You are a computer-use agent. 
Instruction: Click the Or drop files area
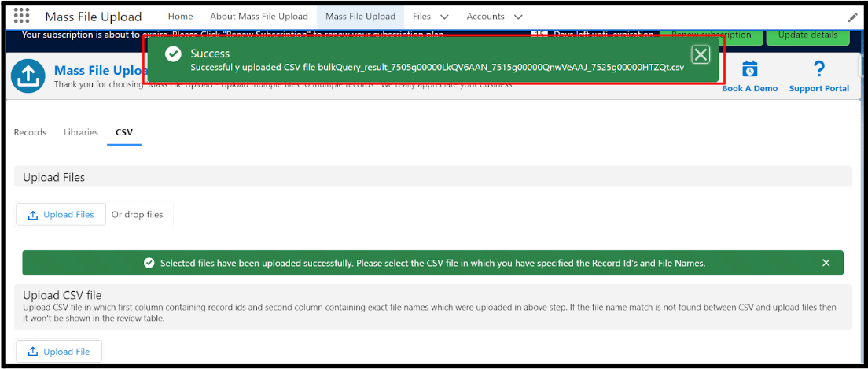[x=138, y=215]
